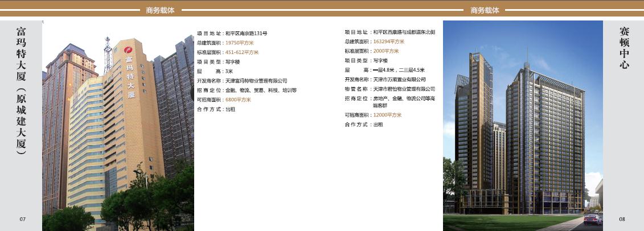The image size is (644, 231).
Task: Click the 163294平方米 total area value
Action: [389, 42]
